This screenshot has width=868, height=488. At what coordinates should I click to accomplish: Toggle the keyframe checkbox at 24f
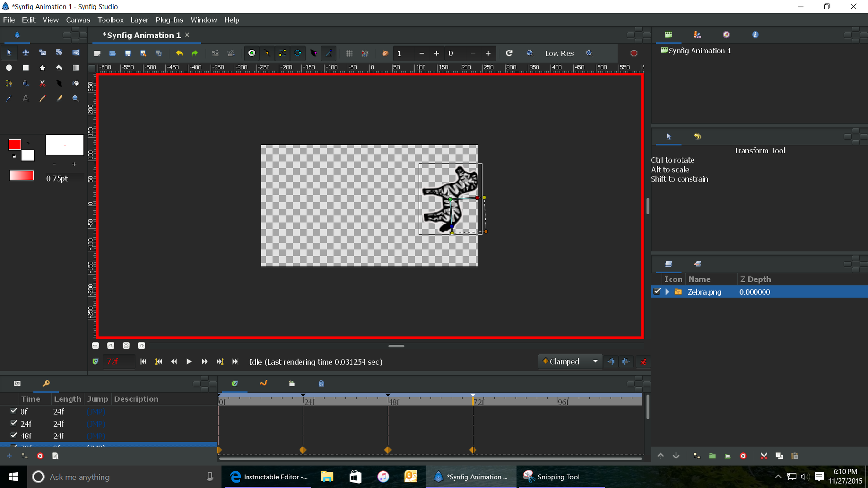tap(14, 424)
